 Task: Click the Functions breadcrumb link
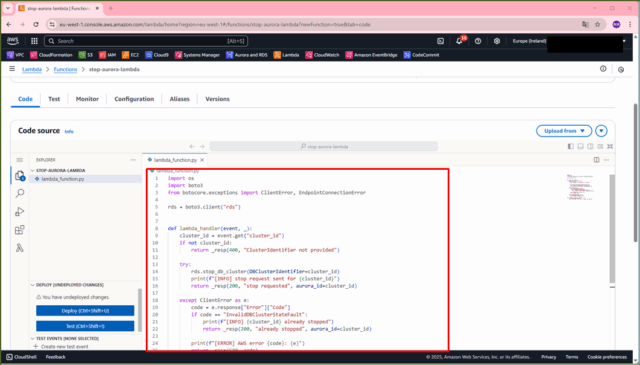point(65,69)
